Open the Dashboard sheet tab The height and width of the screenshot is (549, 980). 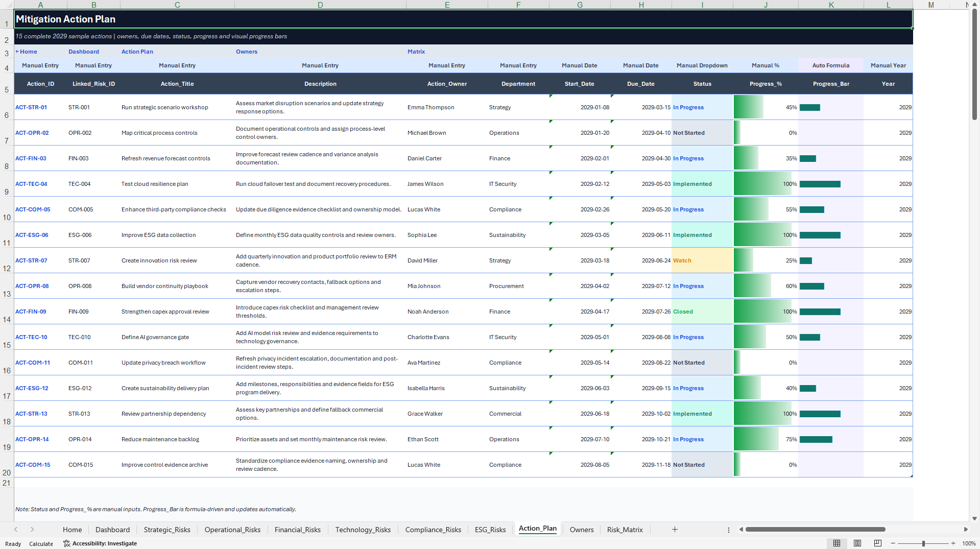[112, 530]
